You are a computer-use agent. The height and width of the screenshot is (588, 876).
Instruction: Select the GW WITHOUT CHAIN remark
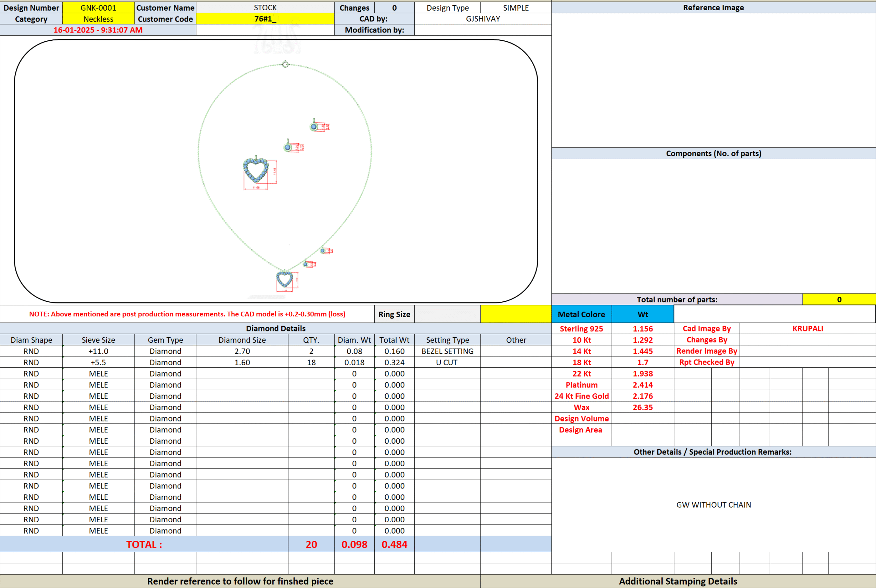tap(713, 505)
